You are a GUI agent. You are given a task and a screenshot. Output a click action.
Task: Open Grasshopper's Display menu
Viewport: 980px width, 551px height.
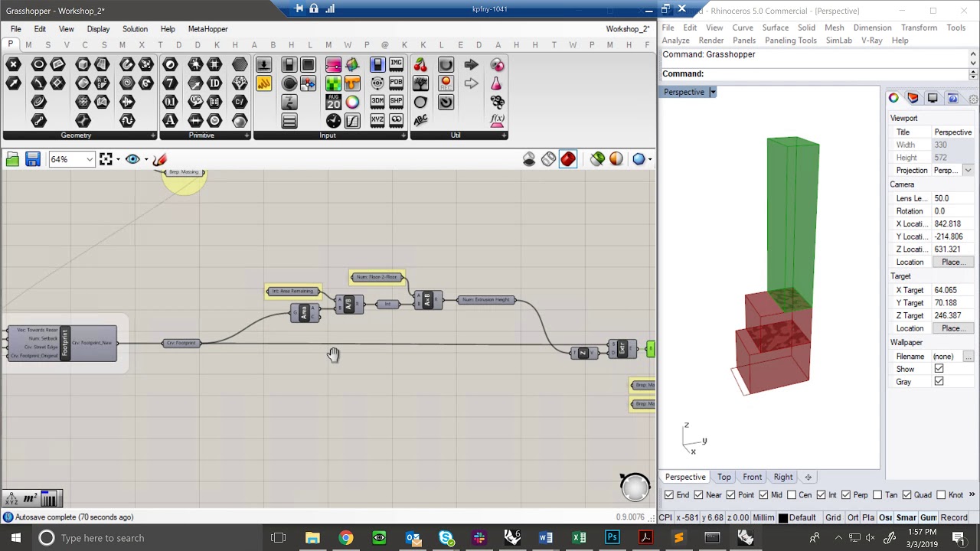[98, 29]
